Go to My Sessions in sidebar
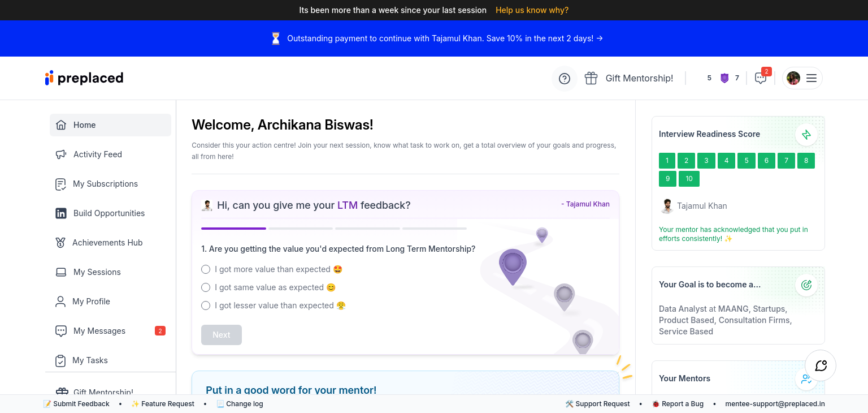Screen dimensions: 868x413 (97, 272)
